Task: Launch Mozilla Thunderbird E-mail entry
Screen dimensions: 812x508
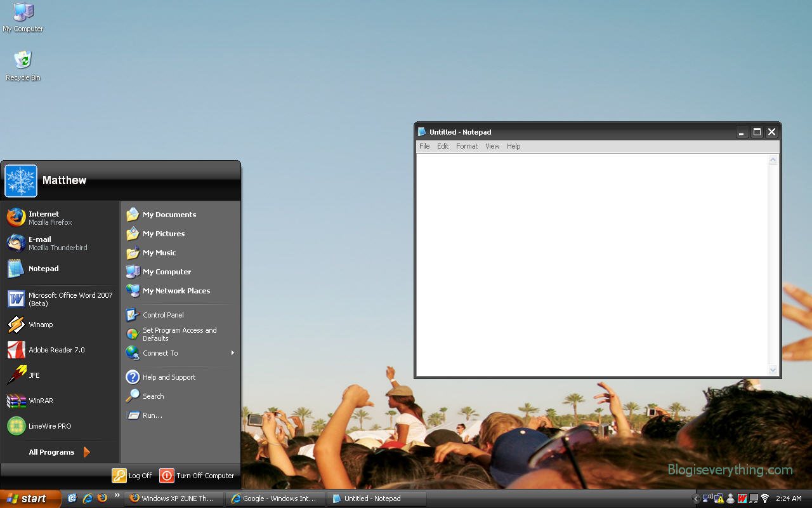Action: [x=60, y=243]
